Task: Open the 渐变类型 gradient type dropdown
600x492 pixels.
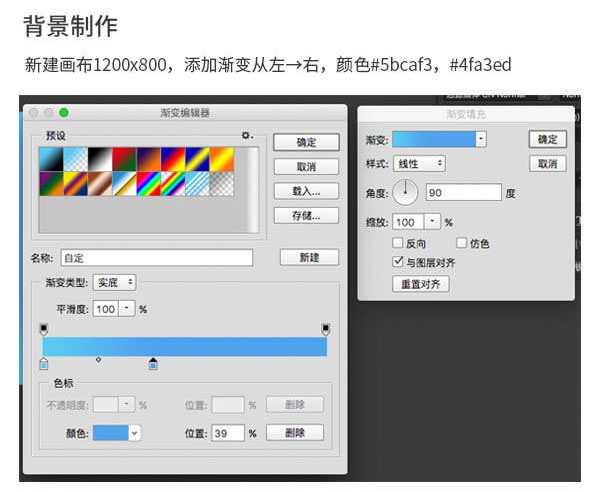Action: [x=115, y=282]
